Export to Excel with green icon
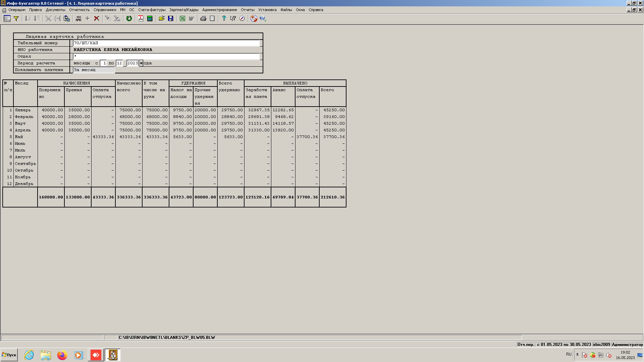This screenshot has width=644, height=362. point(182,18)
